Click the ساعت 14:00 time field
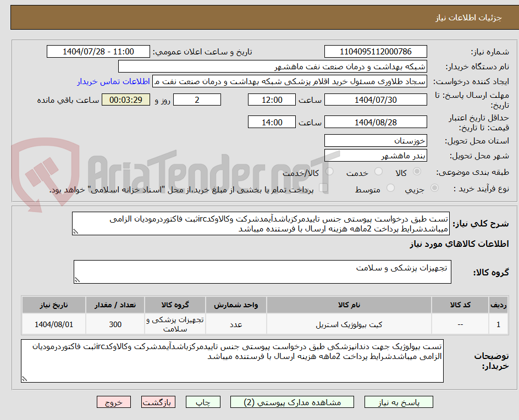The height and width of the screenshot is (420, 519). 271,121
